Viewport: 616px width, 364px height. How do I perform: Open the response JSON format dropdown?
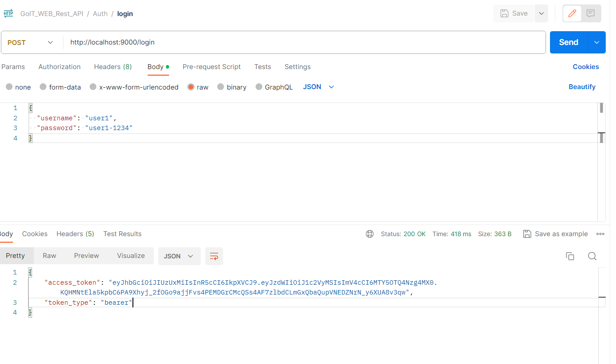[179, 256]
